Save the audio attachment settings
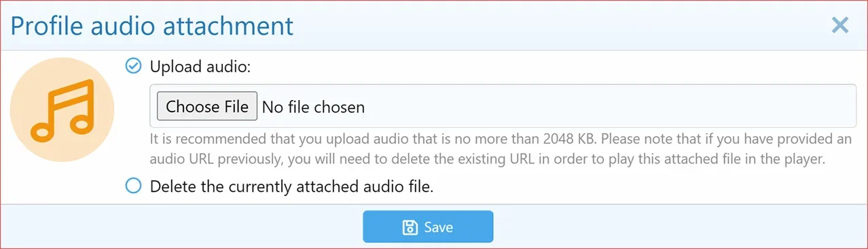This screenshot has height=249, width=868. 428,227
